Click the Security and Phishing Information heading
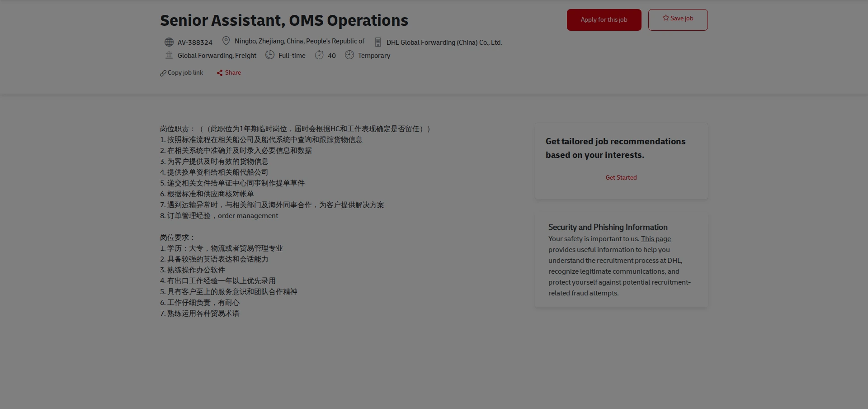The width and height of the screenshot is (868, 409). (x=608, y=227)
